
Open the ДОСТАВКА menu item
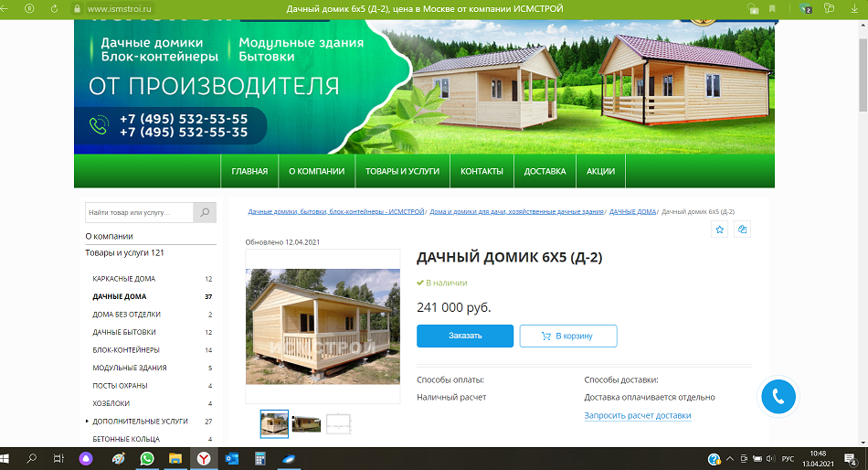coord(545,171)
